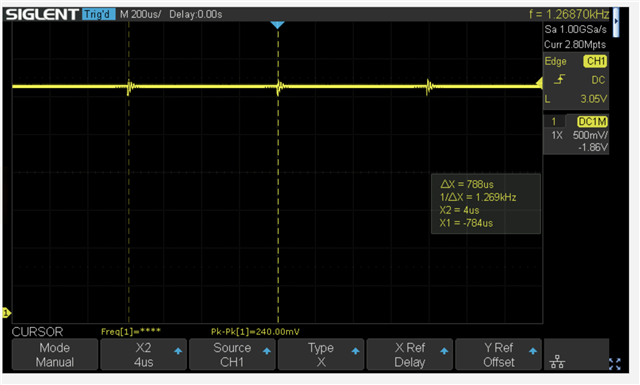Open the Source CH1 softkey

point(232,354)
